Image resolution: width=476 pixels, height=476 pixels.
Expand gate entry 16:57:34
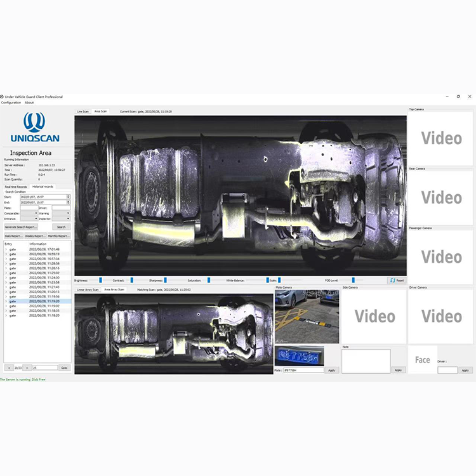pos(6,259)
